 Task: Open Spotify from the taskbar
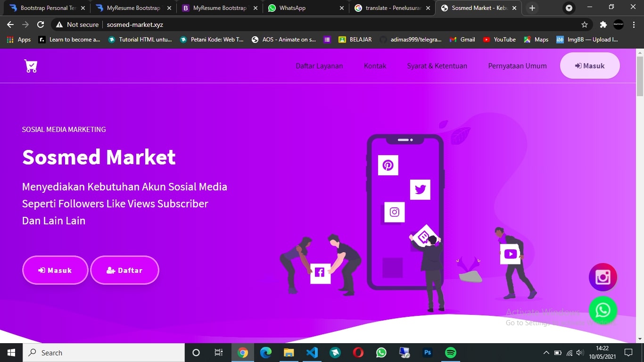click(x=450, y=353)
